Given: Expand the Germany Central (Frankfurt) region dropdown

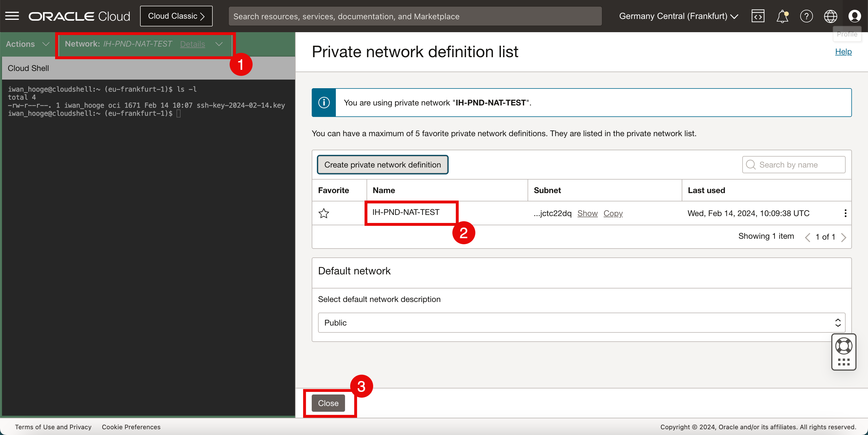Looking at the screenshot, I should tap(678, 16).
